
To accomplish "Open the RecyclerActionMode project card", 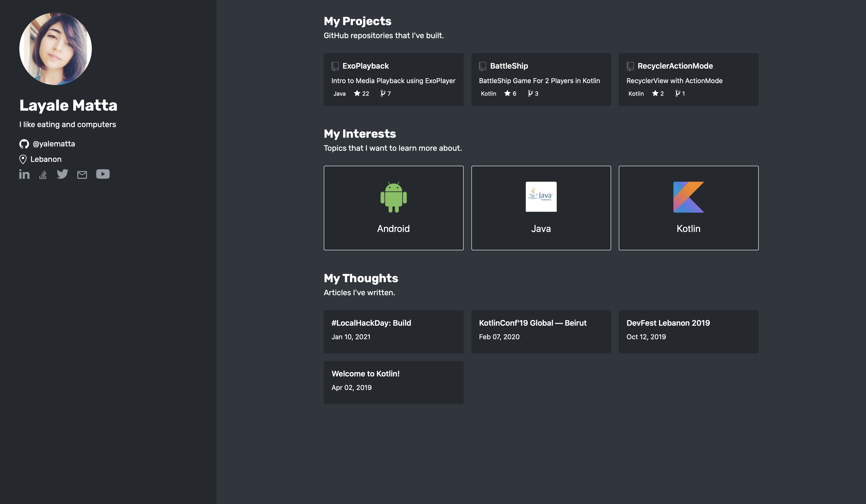I will click(x=688, y=79).
